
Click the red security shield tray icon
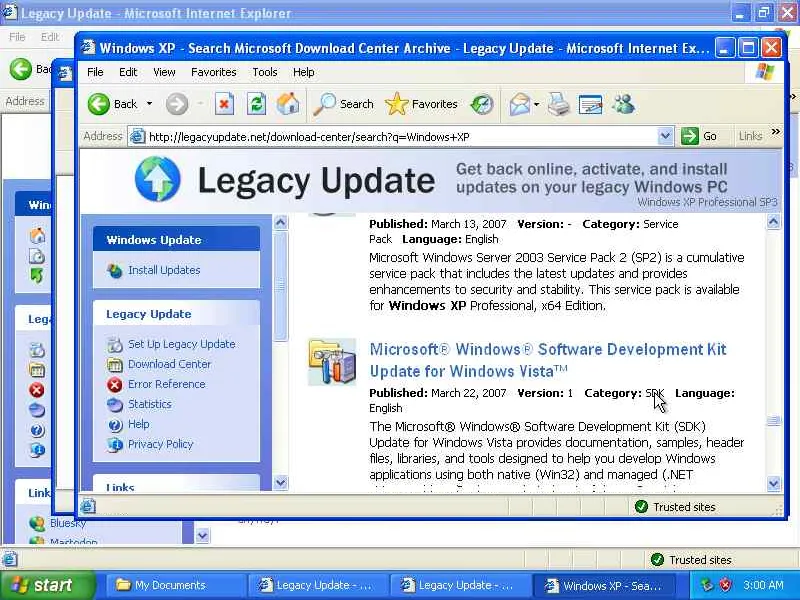click(x=725, y=585)
